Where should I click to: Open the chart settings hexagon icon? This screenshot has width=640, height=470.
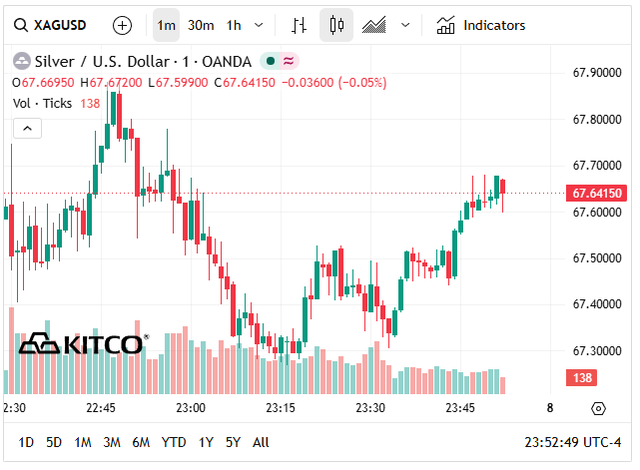pyautogui.click(x=598, y=408)
